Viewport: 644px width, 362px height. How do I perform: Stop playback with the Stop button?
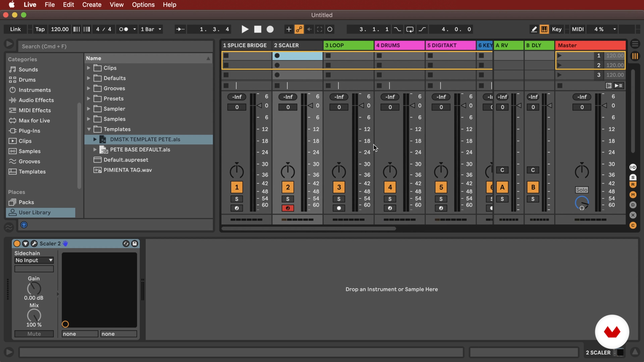point(258,29)
